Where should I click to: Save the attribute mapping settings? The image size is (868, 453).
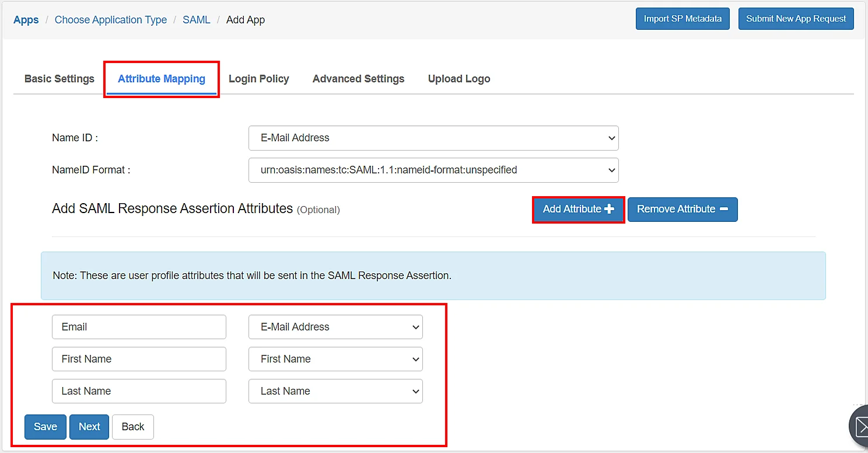[x=45, y=427]
